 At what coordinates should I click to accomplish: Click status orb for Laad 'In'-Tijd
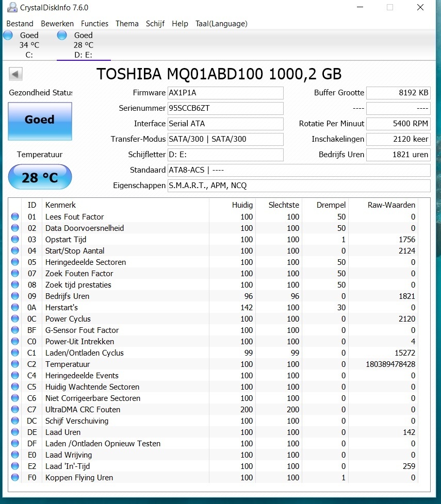15,466
